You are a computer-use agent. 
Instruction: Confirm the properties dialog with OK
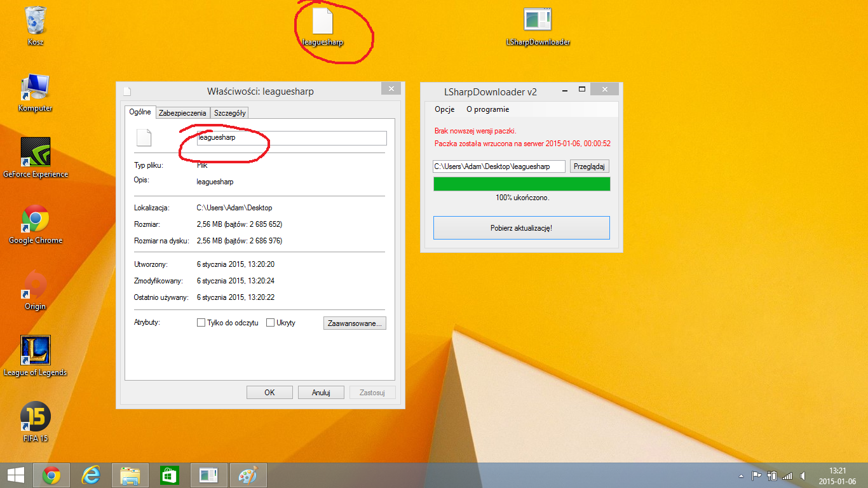(269, 392)
